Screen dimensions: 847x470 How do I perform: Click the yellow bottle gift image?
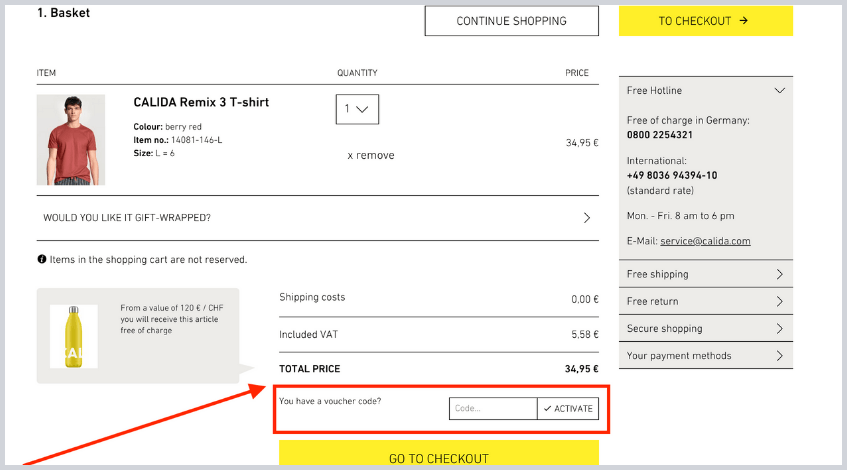(74, 336)
